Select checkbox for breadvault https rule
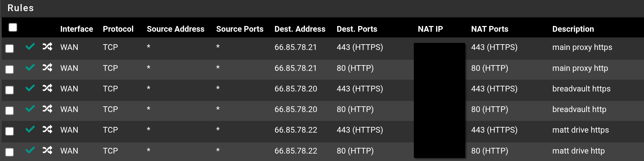Viewport: 644px width, 161px height. pyautogui.click(x=9, y=90)
